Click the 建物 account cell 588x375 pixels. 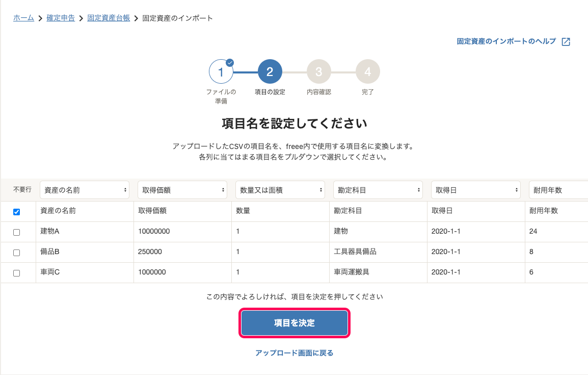tap(378, 232)
